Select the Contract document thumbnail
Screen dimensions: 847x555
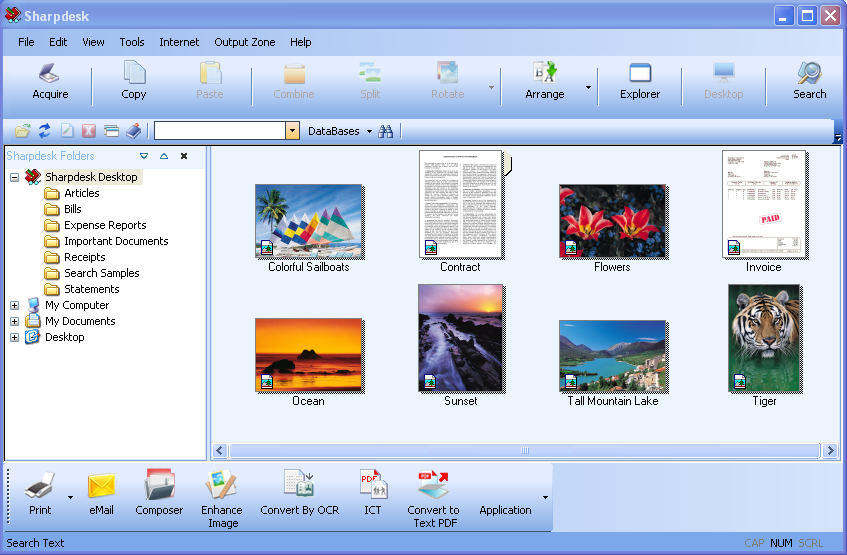(461, 204)
